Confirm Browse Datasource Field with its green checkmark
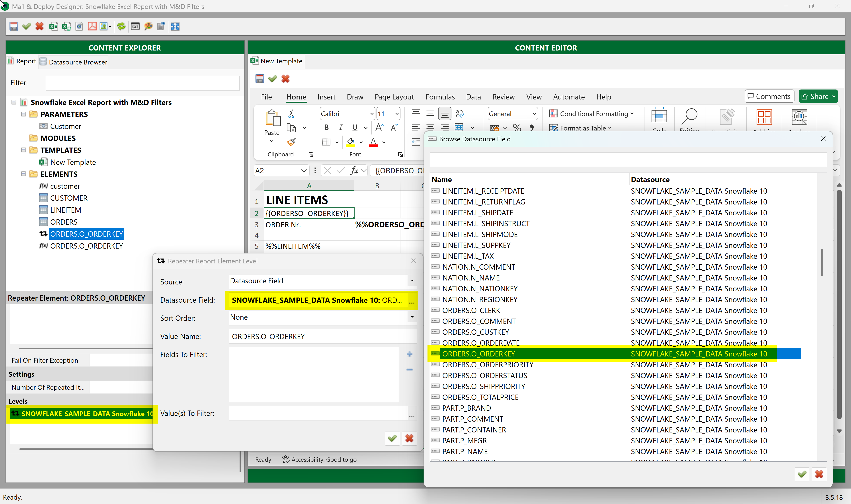Viewport: 851px width, 504px height. point(802,474)
